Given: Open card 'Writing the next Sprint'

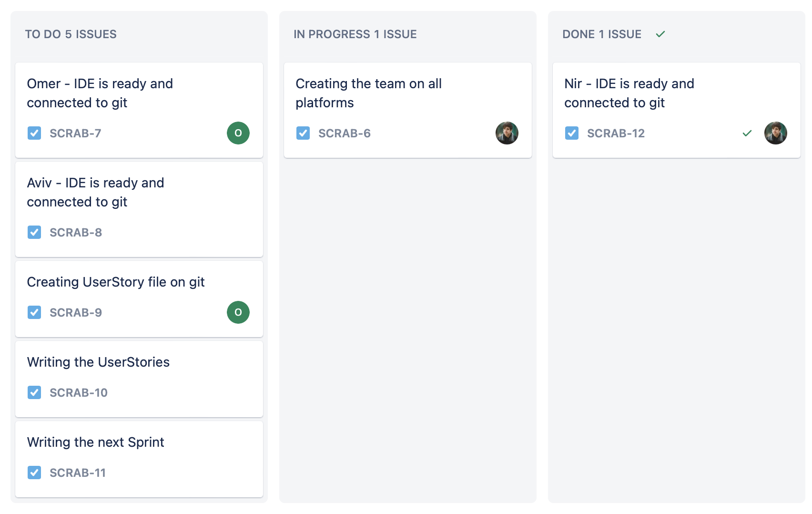Looking at the screenshot, I should 95,442.
